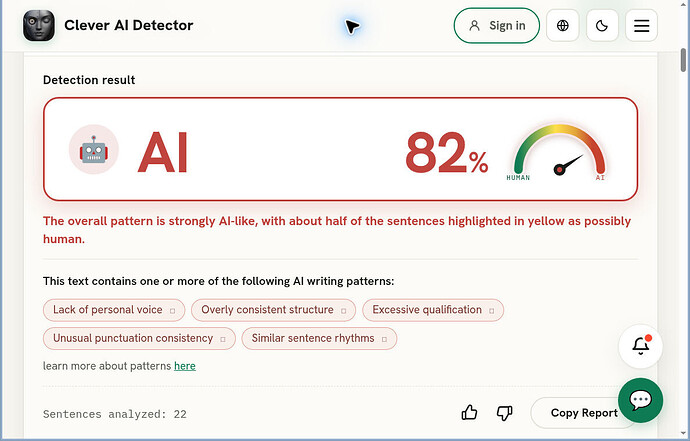Click the overall pattern summary text
Image resolution: width=690 pixels, height=441 pixels.
337,230
